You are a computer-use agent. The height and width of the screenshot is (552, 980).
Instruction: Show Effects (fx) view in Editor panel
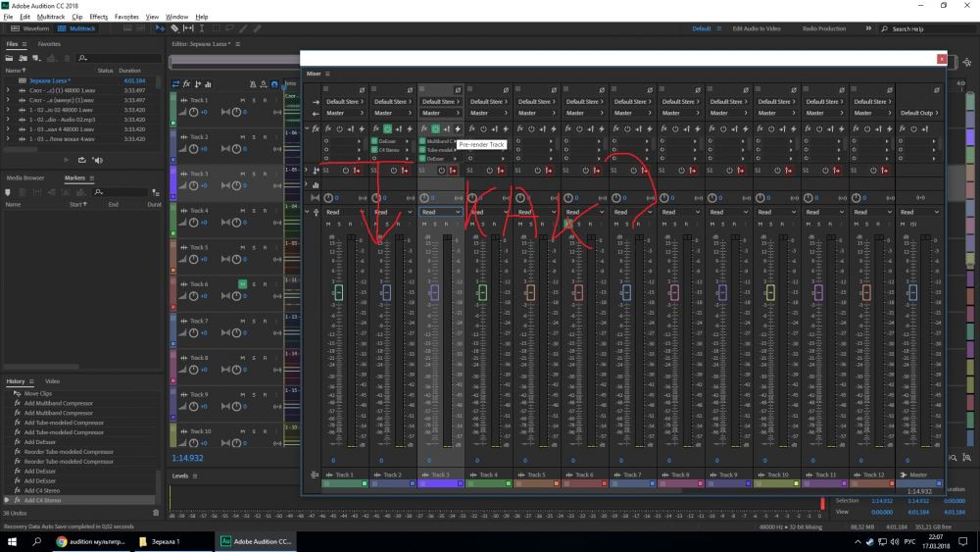186,83
